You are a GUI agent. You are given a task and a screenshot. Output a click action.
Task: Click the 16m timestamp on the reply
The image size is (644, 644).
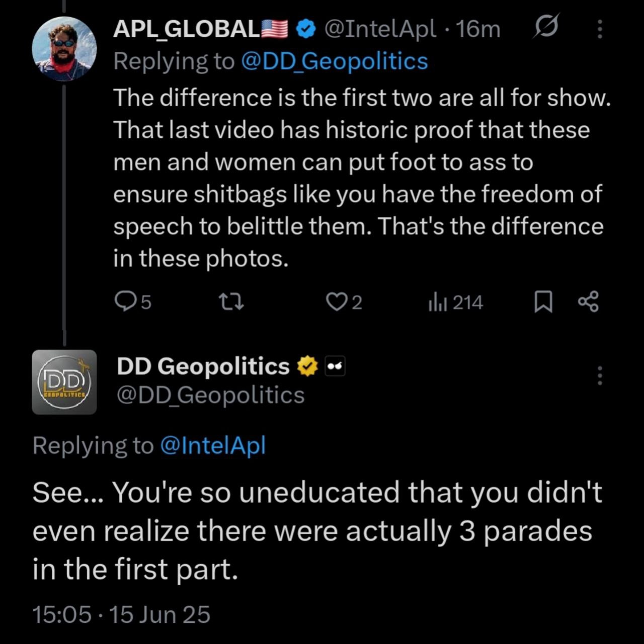[x=479, y=29]
